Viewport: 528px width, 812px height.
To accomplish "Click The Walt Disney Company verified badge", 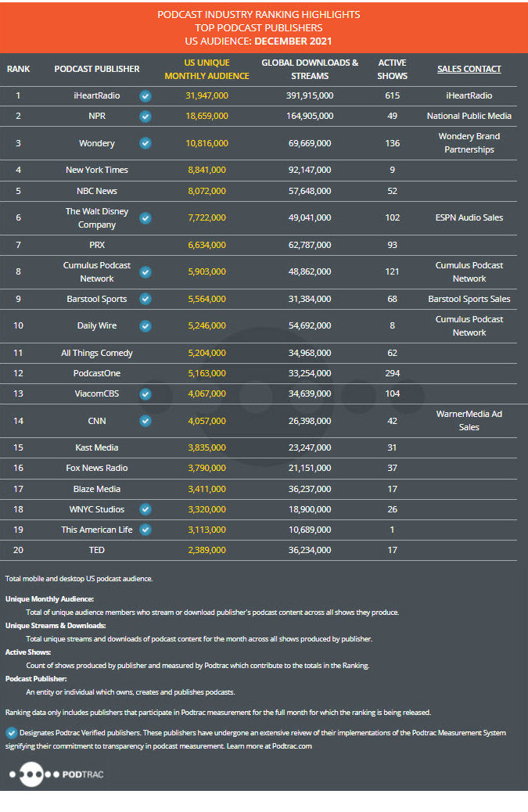I will pos(145,218).
